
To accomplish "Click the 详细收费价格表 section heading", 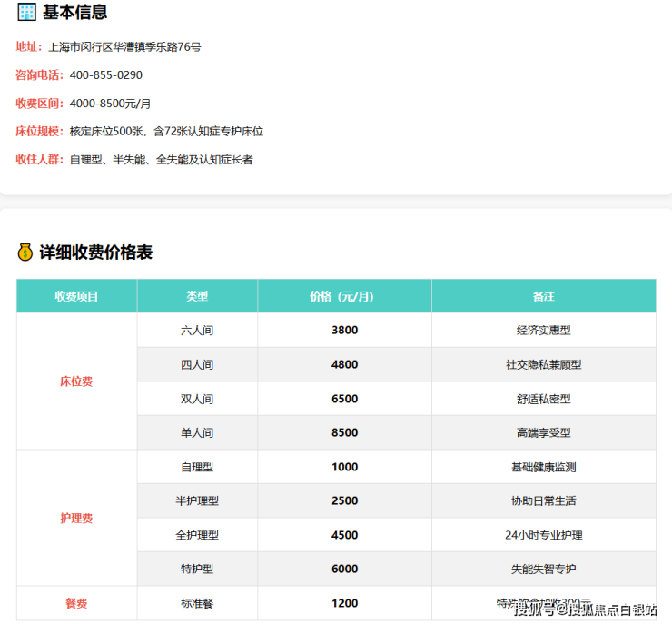I will 95,253.
